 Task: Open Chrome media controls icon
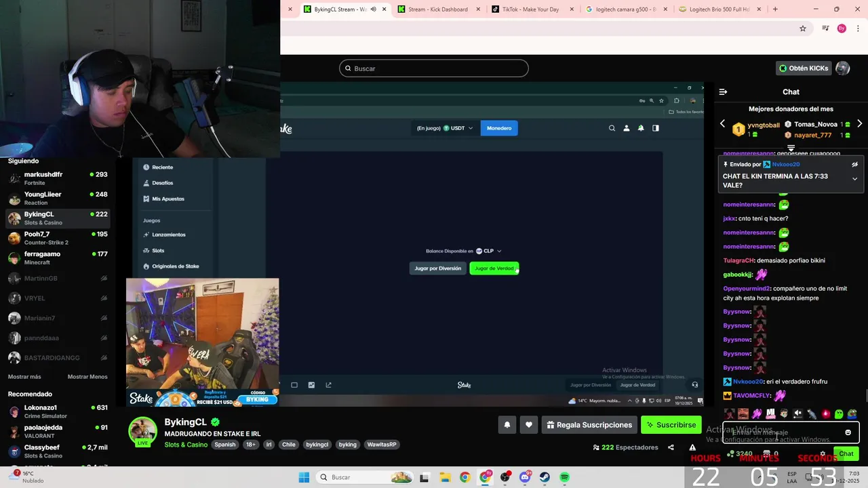point(825,28)
